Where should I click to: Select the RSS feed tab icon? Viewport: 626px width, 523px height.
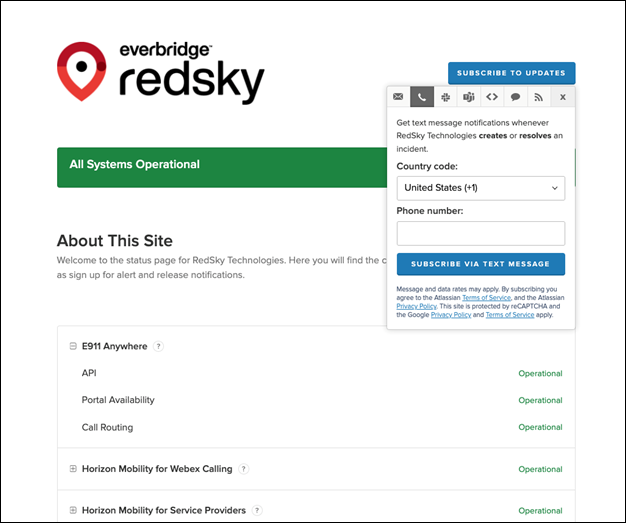[x=539, y=97]
